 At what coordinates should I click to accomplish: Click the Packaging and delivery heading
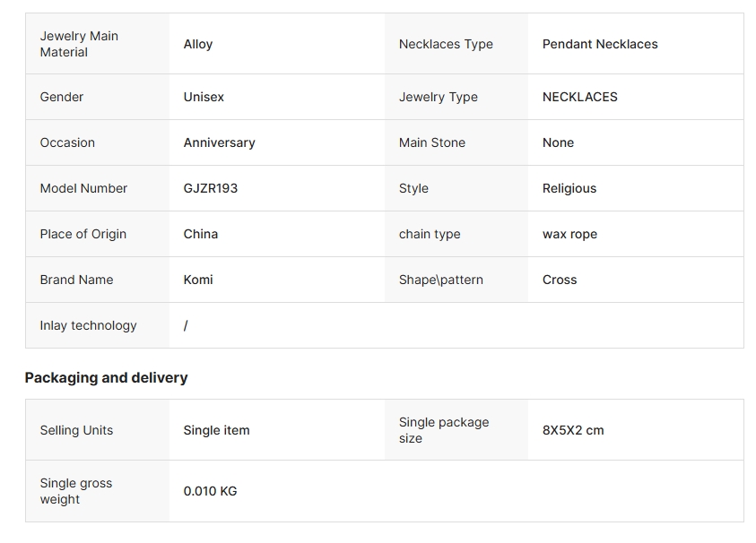coord(106,377)
